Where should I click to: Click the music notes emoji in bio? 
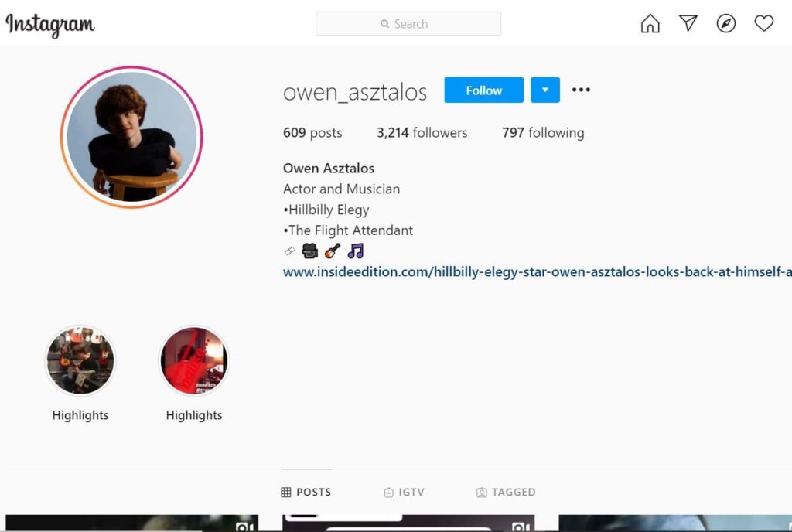356,251
